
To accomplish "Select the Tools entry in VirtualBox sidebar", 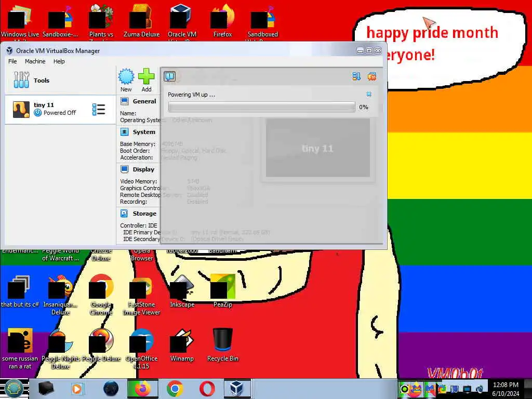I will click(x=60, y=81).
